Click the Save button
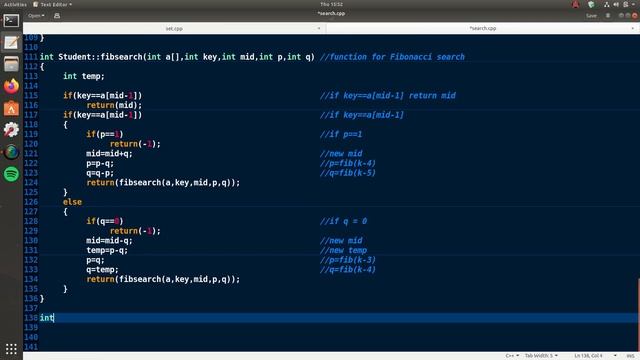This screenshot has height=360, width=640. pos(591,16)
